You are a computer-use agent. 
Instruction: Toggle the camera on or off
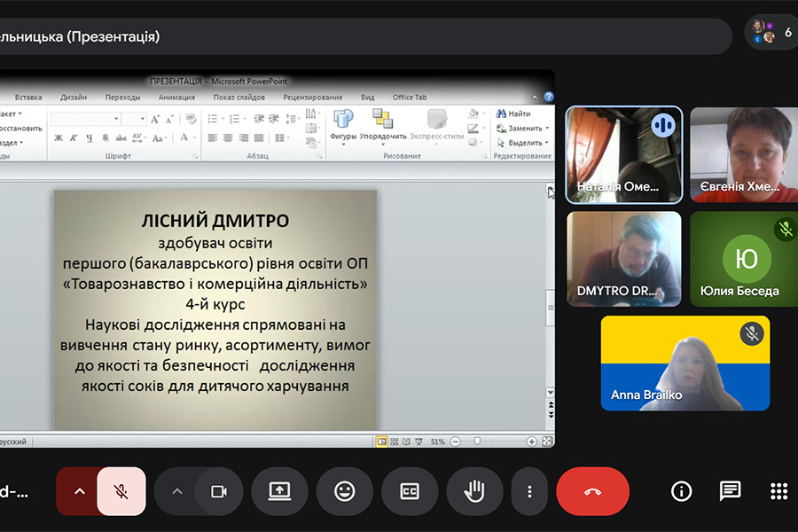218,491
